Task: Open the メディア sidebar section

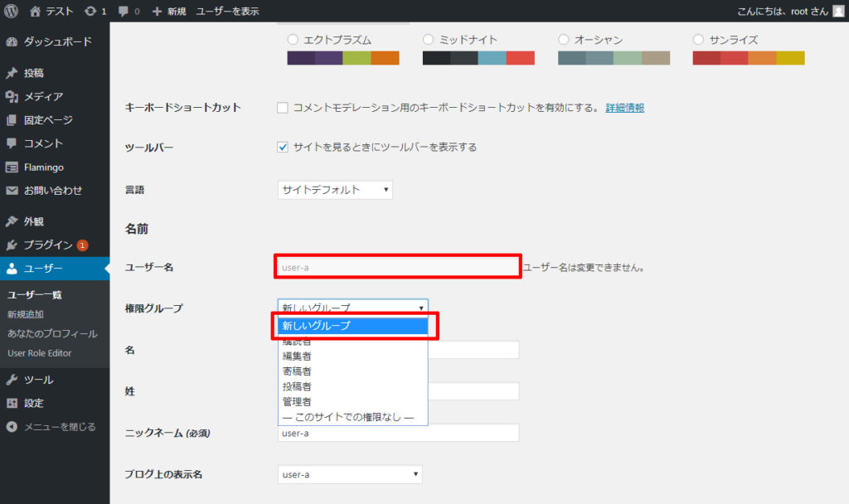Action: point(43,96)
